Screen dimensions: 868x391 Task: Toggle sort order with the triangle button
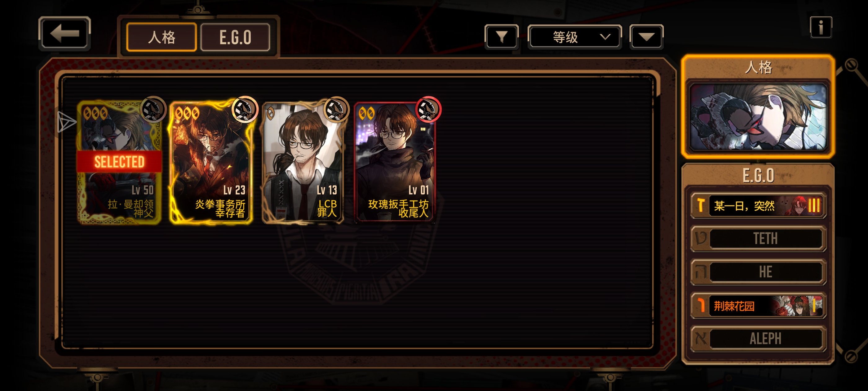click(646, 36)
